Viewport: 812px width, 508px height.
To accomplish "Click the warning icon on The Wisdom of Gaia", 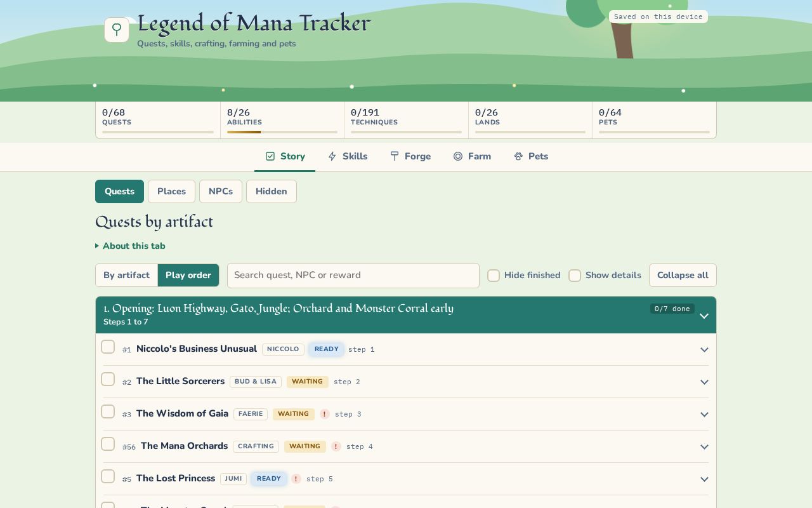I will (x=325, y=414).
